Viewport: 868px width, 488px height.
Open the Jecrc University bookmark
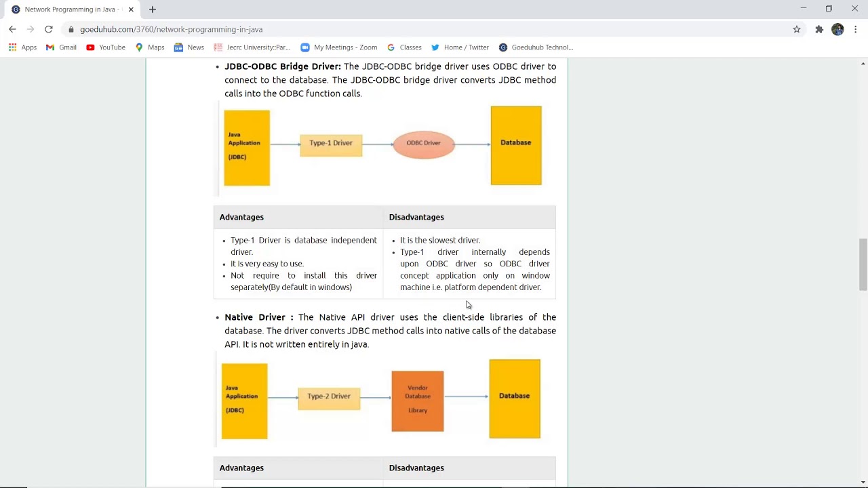click(252, 47)
